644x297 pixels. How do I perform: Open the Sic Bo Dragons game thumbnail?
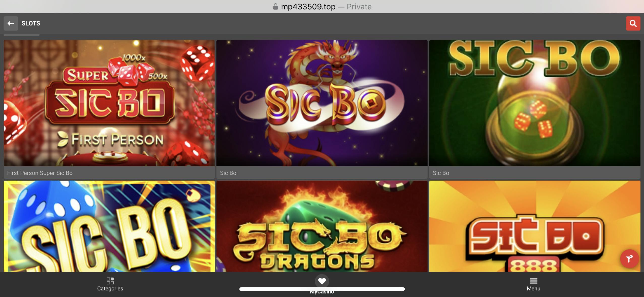coord(322,226)
